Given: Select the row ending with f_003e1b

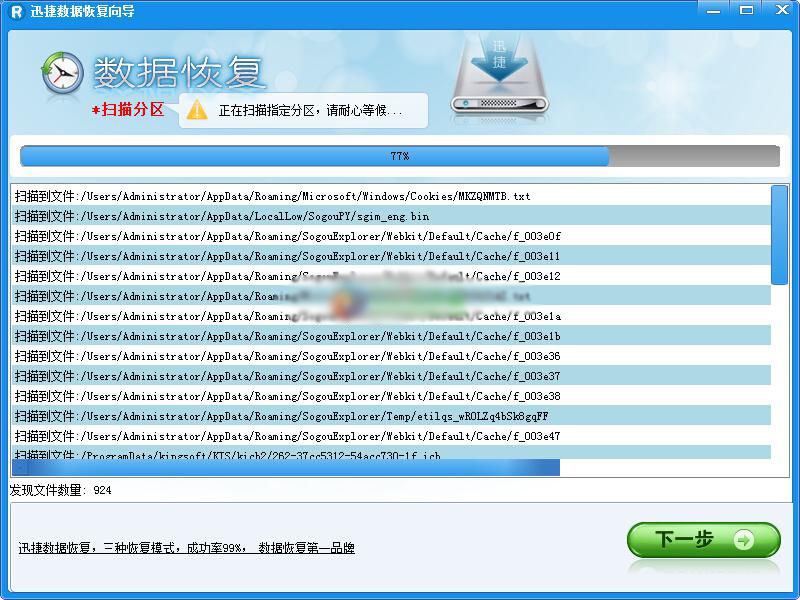Looking at the screenshot, I should click(x=391, y=336).
